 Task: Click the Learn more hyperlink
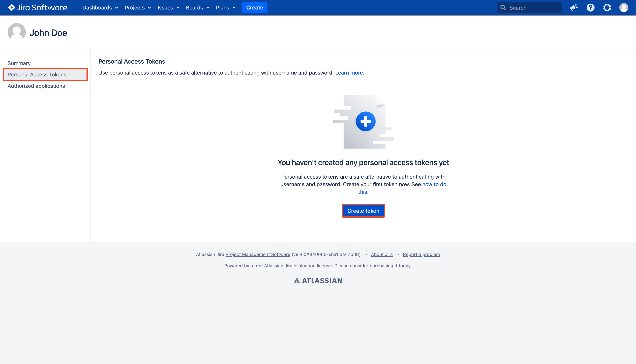(349, 72)
